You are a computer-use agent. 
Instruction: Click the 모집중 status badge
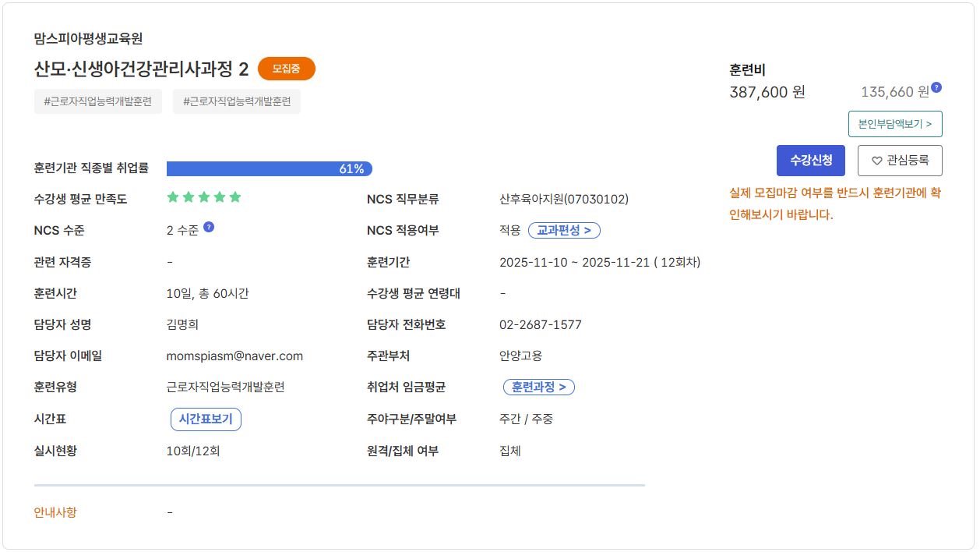286,69
